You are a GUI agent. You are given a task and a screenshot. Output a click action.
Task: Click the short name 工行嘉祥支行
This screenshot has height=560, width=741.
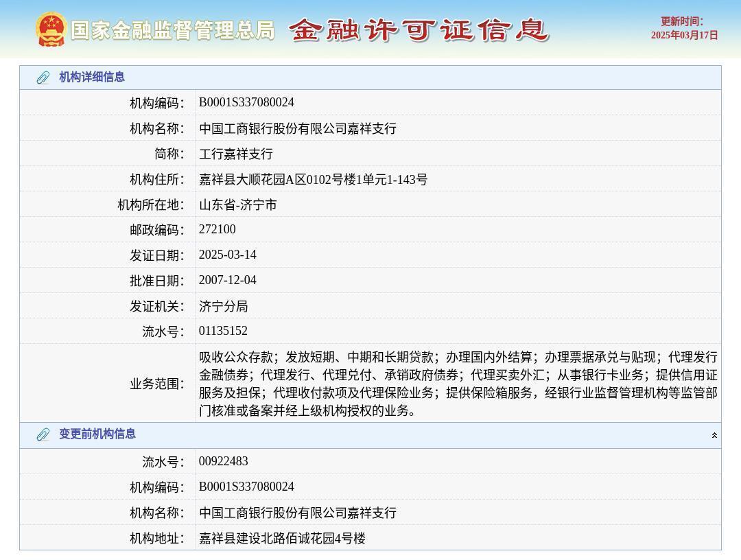[236, 154]
